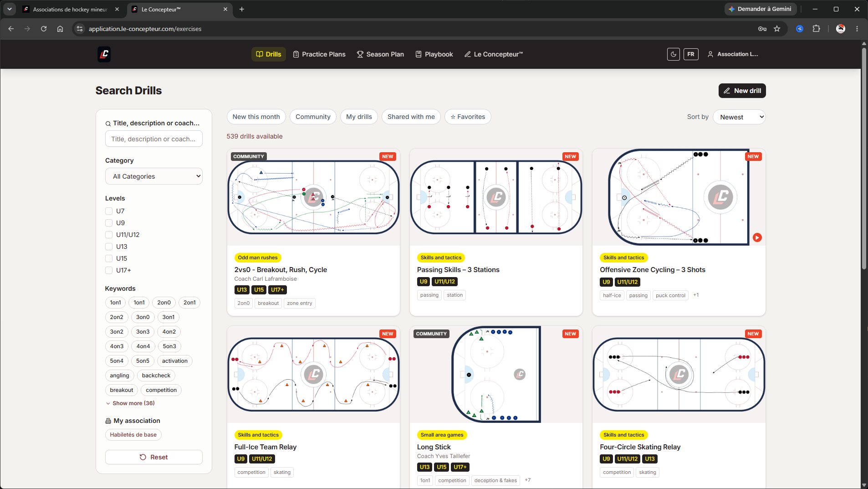Switch language with FR button
The width and height of the screenshot is (868, 489).
691,54
